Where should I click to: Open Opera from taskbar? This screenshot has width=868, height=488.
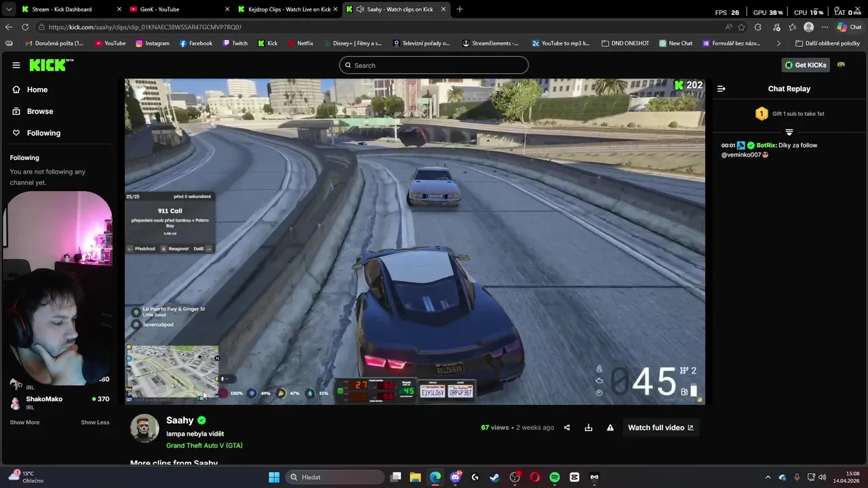pyautogui.click(x=534, y=477)
